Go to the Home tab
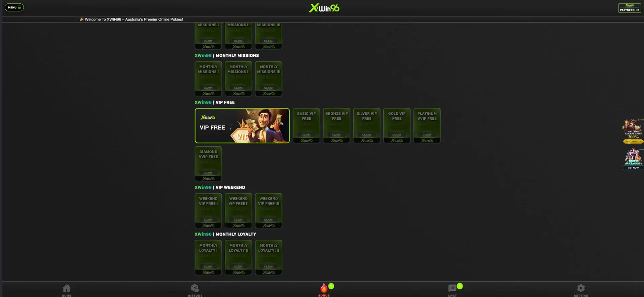The width and height of the screenshot is (644, 297). click(x=66, y=290)
